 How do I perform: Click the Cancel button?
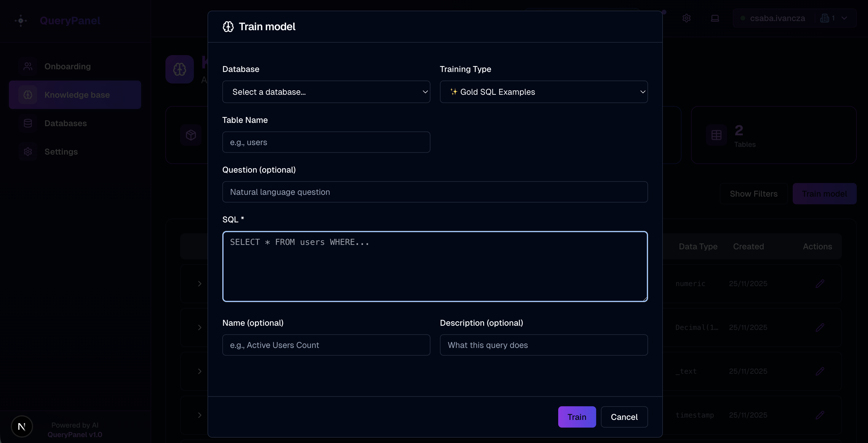pyautogui.click(x=624, y=417)
